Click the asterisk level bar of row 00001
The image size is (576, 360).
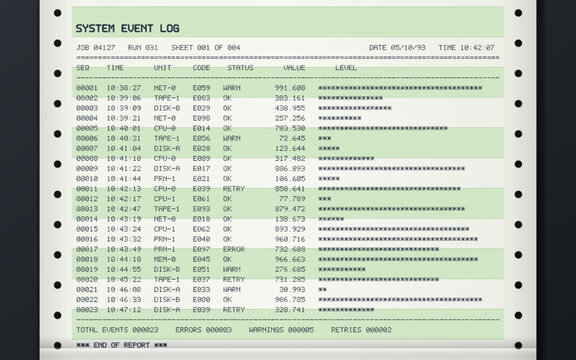[400, 88]
